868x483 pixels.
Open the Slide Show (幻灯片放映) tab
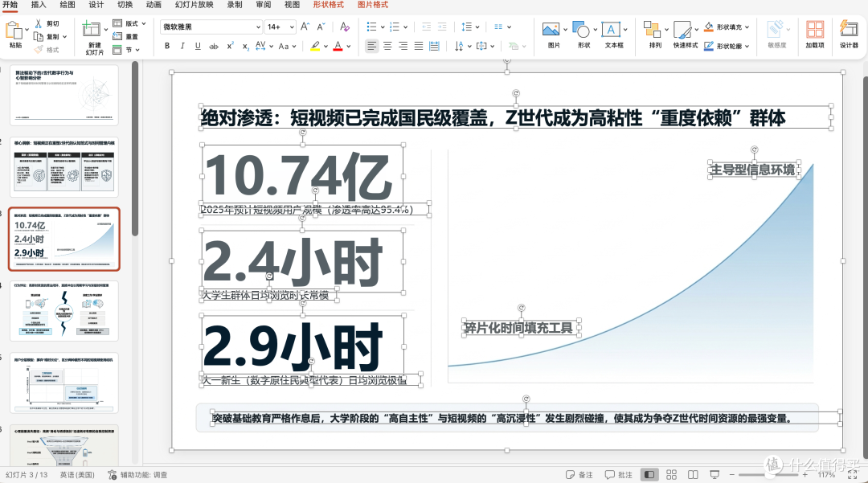click(x=194, y=5)
